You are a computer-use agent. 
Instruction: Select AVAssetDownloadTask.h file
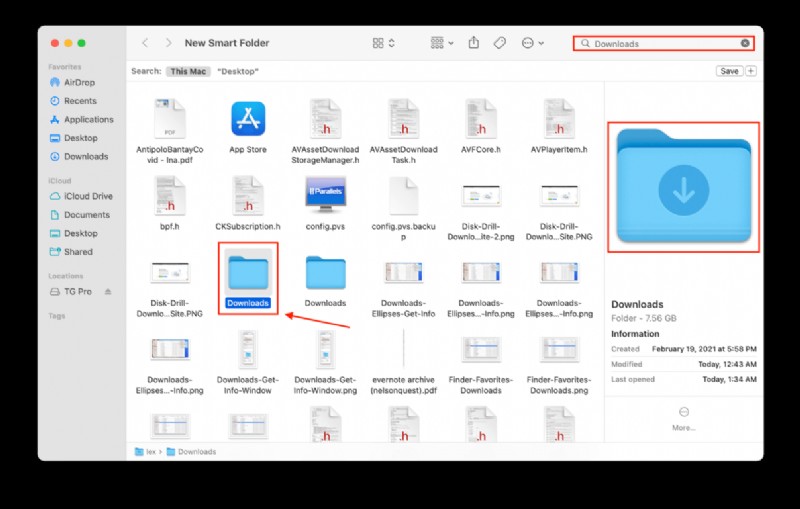404,131
